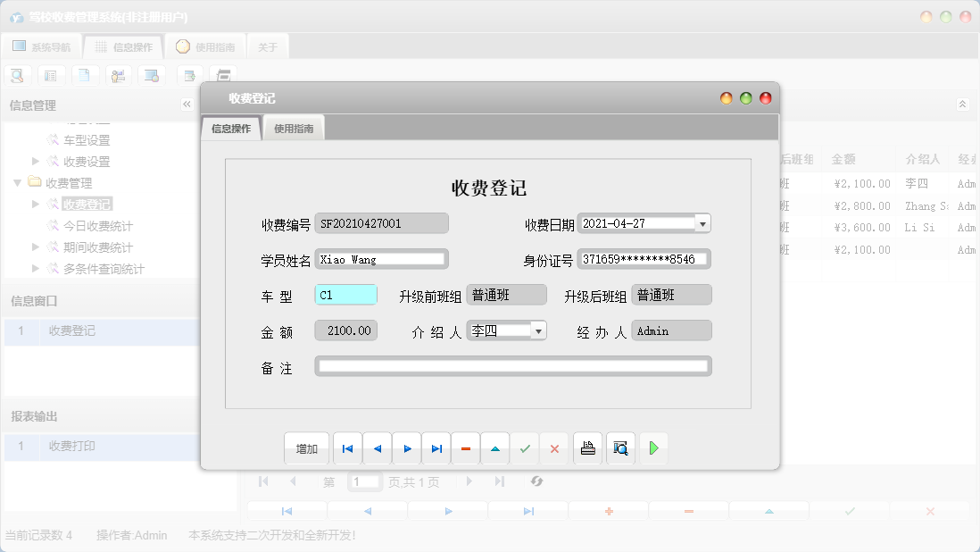980x552 pixels.
Task: Select the first-record navigation icon
Action: (347, 448)
